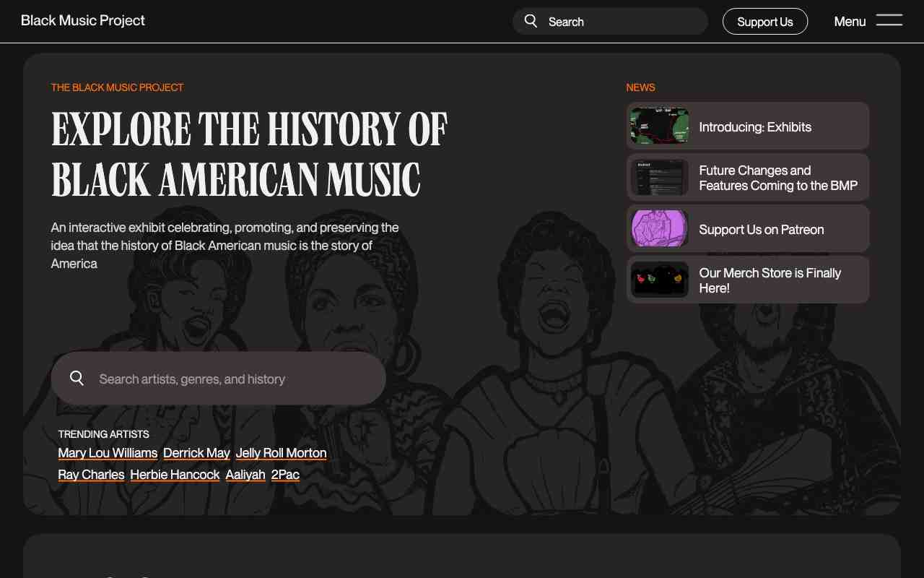The width and height of the screenshot is (924, 578).
Task: Open the hamburger Menu icon
Action: tap(889, 21)
